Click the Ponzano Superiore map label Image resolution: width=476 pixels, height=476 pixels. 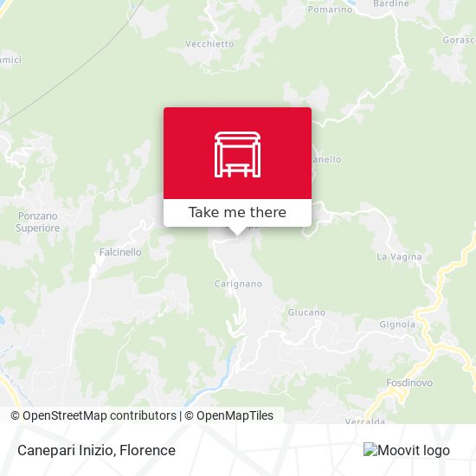(37, 222)
